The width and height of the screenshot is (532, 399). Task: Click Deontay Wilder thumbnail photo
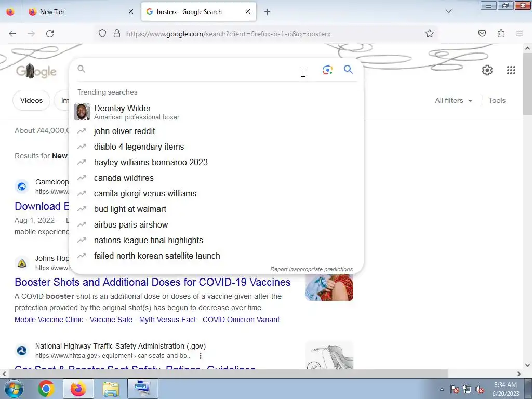coord(82,112)
